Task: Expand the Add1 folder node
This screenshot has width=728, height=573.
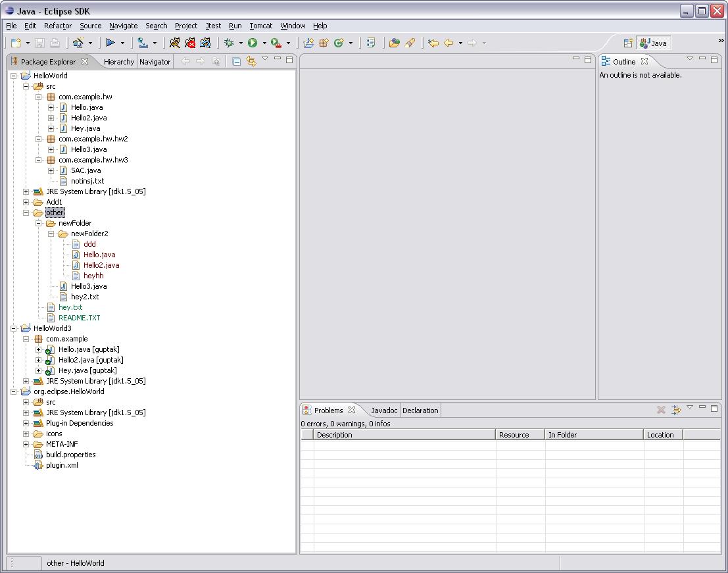Action: [26, 202]
